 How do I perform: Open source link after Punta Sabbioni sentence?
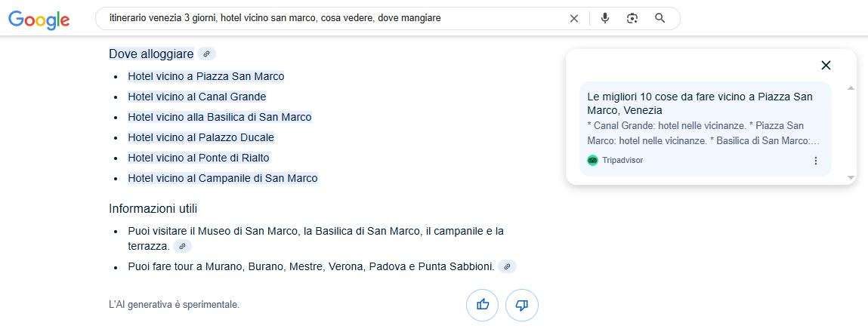508,266
